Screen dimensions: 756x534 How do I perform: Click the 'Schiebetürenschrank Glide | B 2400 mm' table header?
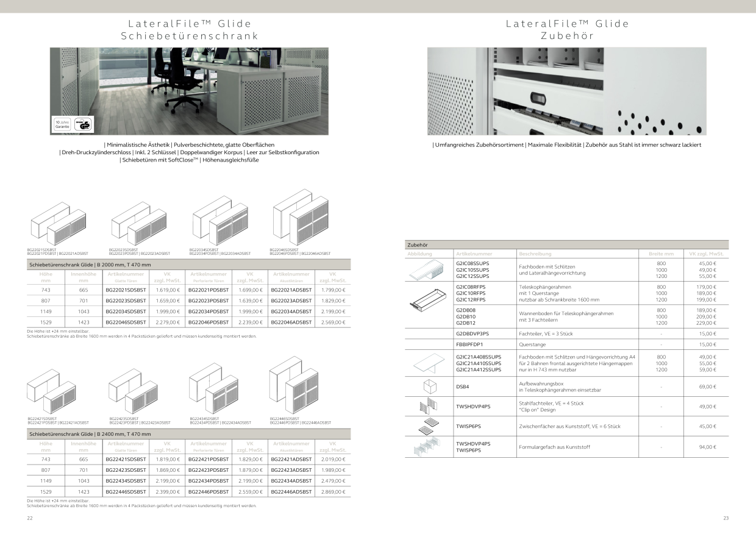pyautogui.click(x=189, y=434)
